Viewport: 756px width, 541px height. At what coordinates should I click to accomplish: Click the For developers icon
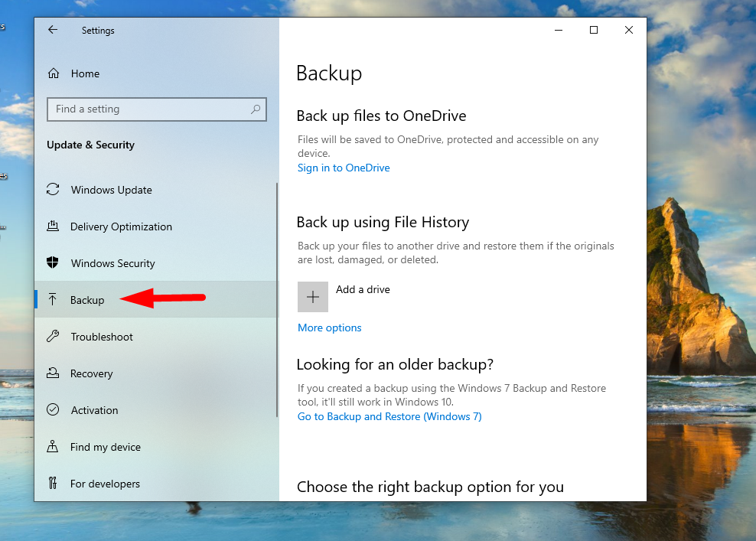[53, 484]
